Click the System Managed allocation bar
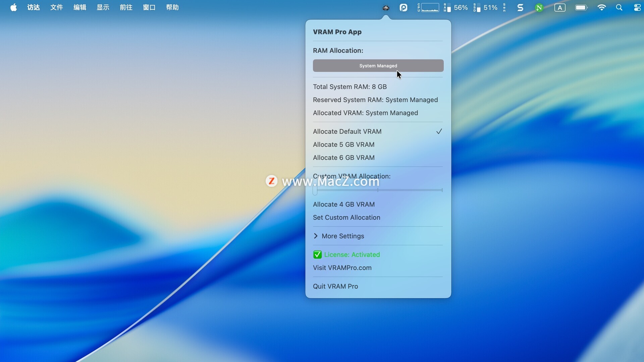 click(378, 66)
